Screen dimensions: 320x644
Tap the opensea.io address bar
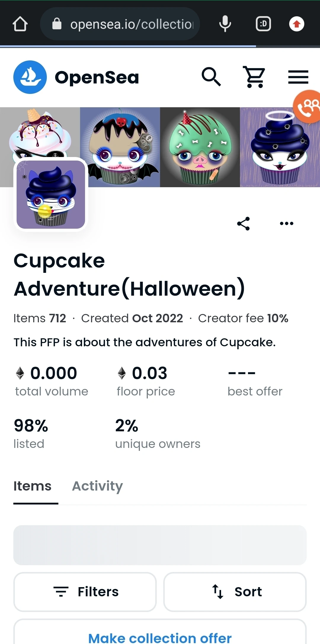[124, 24]
